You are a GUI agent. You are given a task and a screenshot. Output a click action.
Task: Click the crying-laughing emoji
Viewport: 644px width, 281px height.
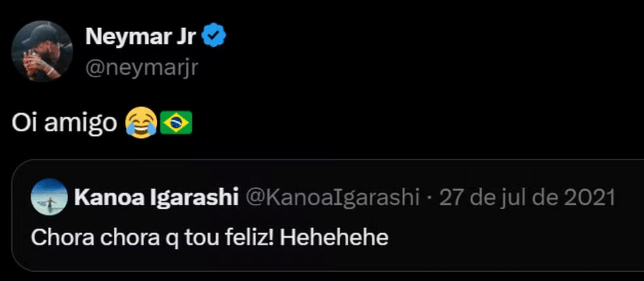coord(140,123)
